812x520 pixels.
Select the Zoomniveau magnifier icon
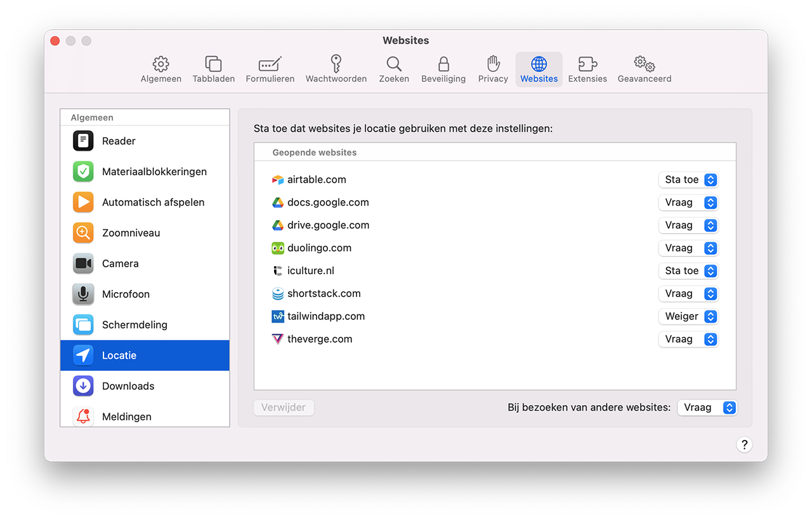tap(83, 233)
